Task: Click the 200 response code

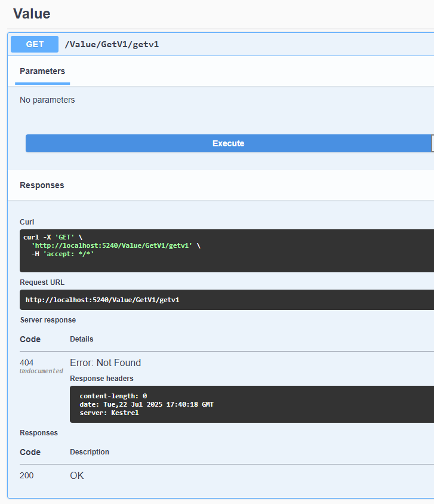Action: [x=27, y=475]
